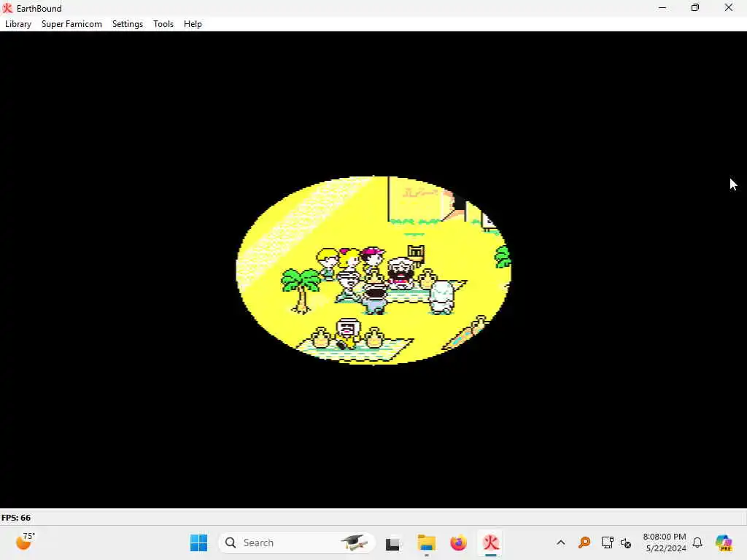Click the graduation cap search highlight icon

point(354,542)
